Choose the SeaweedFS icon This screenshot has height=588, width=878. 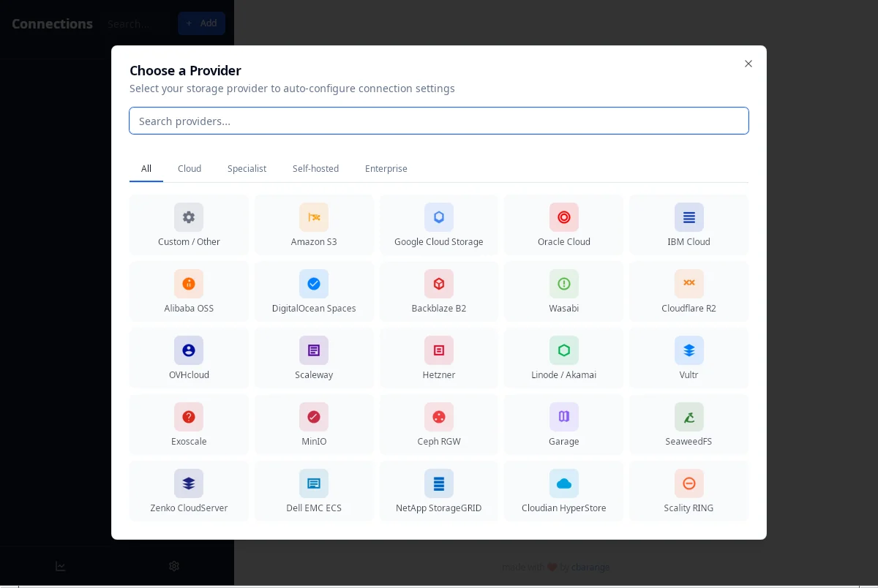(x=689, y=417)
